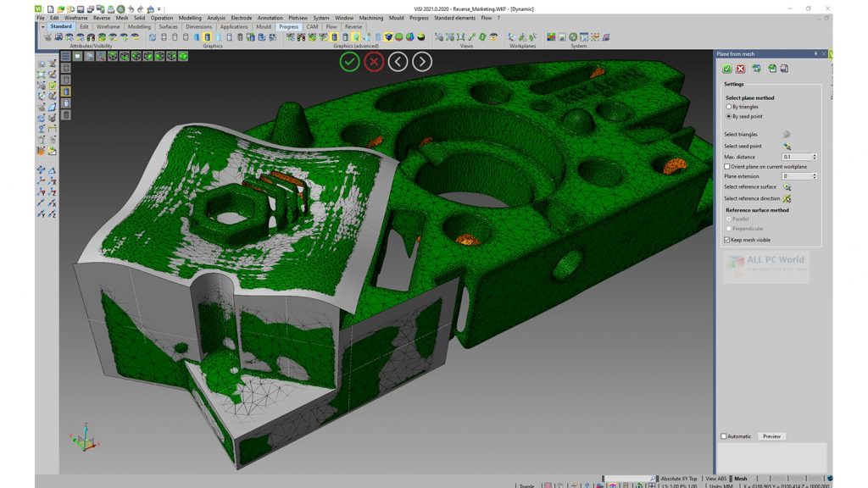The width and height of the screenshot is (868, 488).
Task: Go to previous step arrow in viewport
Action: click(398, 61)
